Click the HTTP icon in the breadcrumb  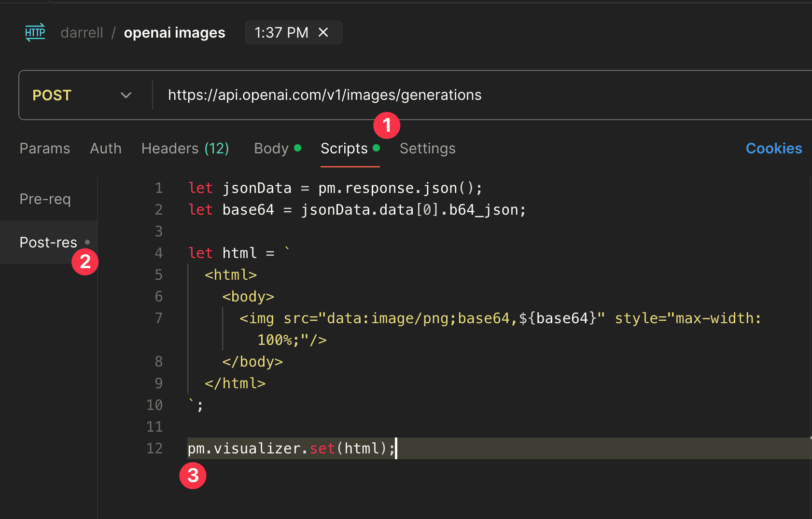35,32
